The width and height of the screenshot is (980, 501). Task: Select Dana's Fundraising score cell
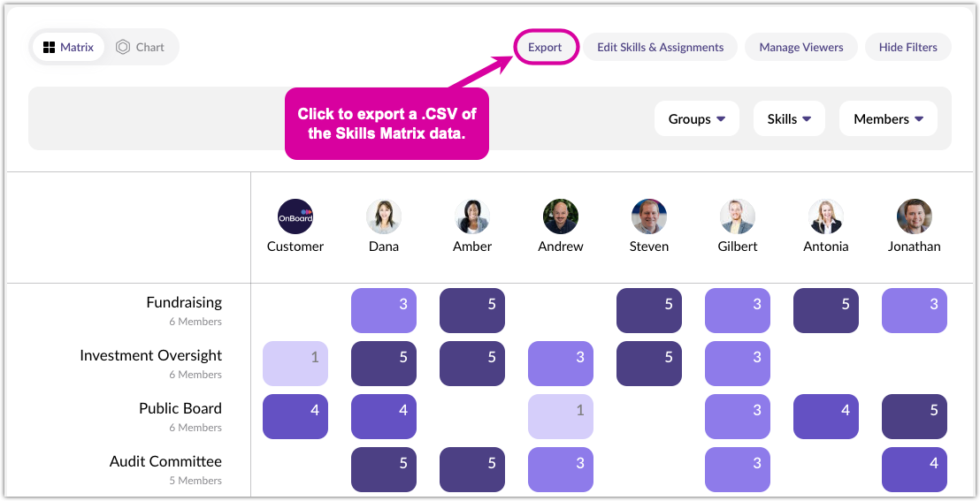[x=384, y=310]
